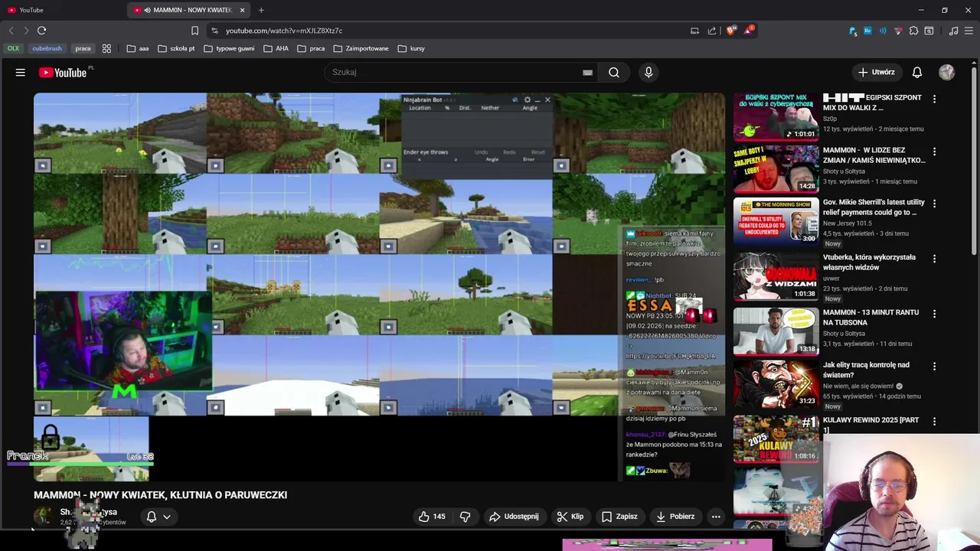Like the video with thumbs up
The image size is (980, 551).
click(432, 517)
